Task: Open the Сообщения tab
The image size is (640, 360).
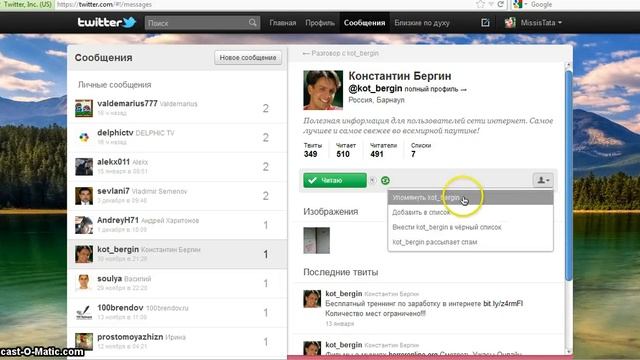Action: 364,23
